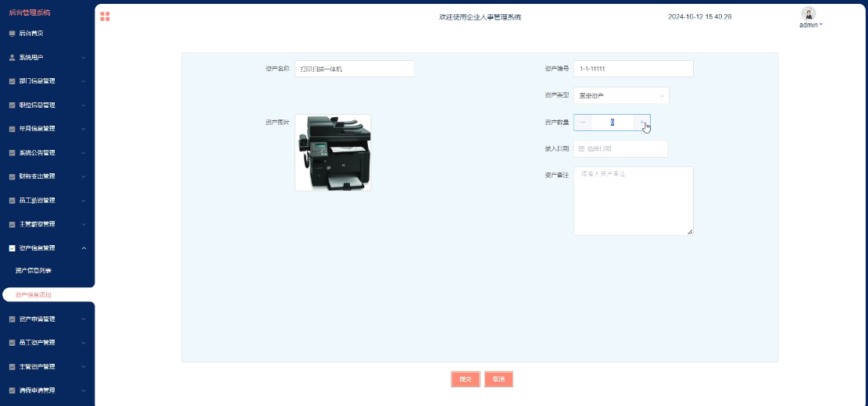Click the icon beside 请假申请管理

13,390
